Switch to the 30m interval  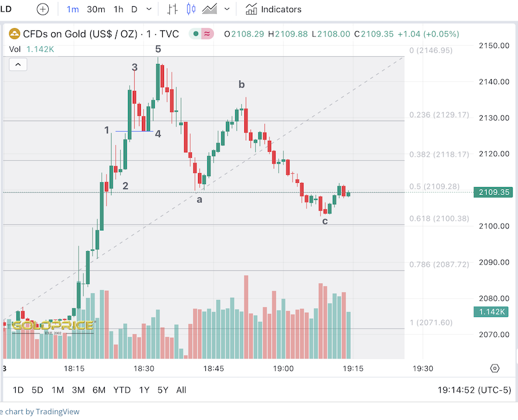[x=96, y=9]
